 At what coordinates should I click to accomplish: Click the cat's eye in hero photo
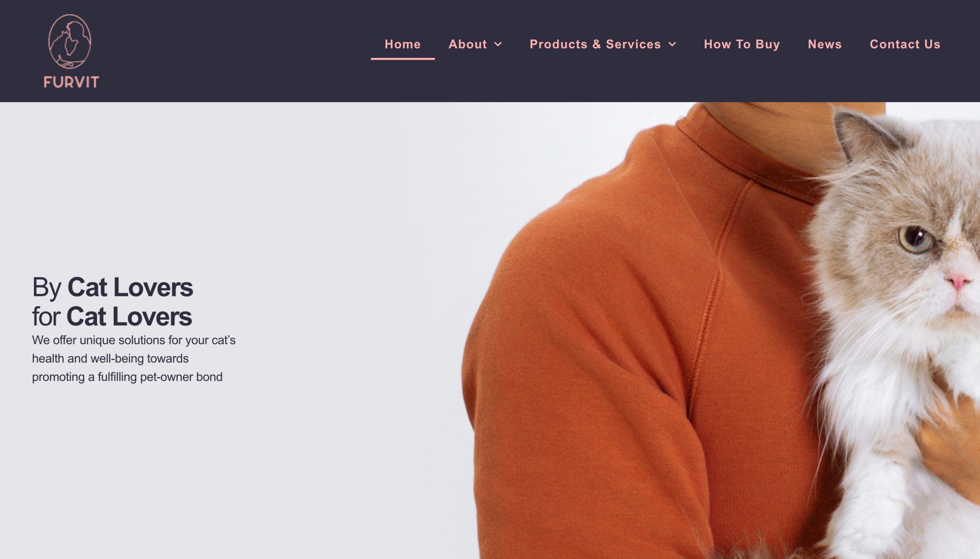(916, 240)
